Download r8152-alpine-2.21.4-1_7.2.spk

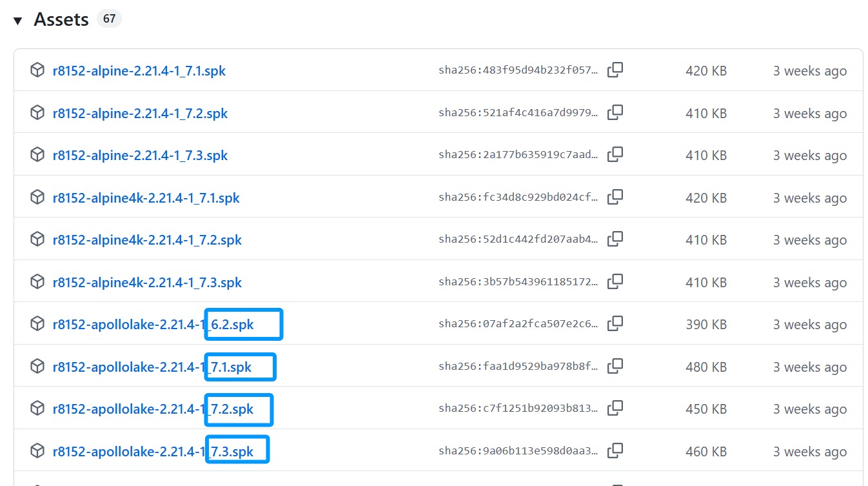140,114
